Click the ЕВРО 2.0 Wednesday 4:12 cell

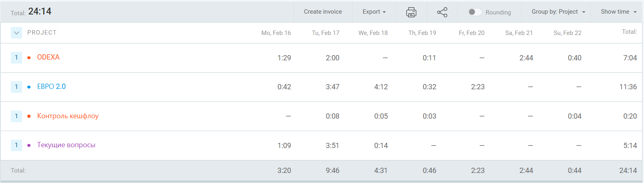[381, 87]
